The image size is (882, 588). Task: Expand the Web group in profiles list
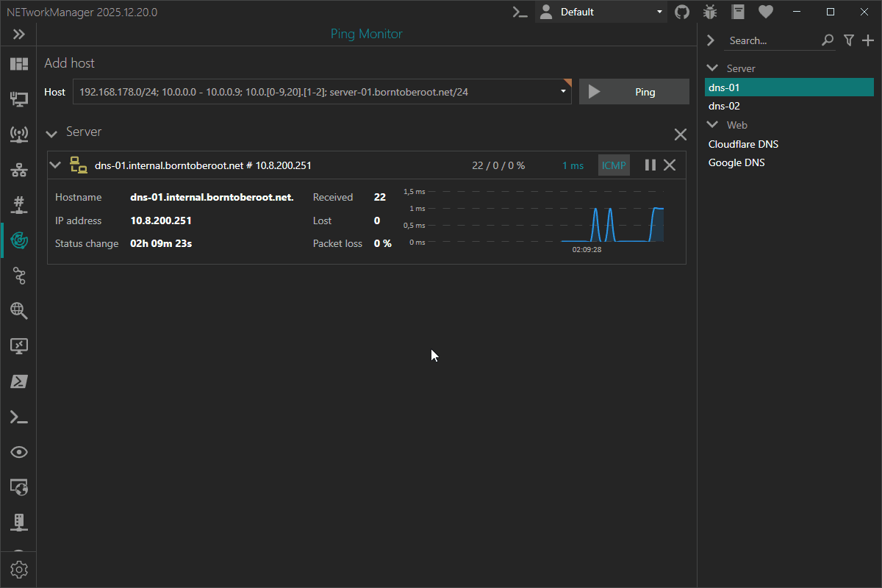tap(711, 124)
